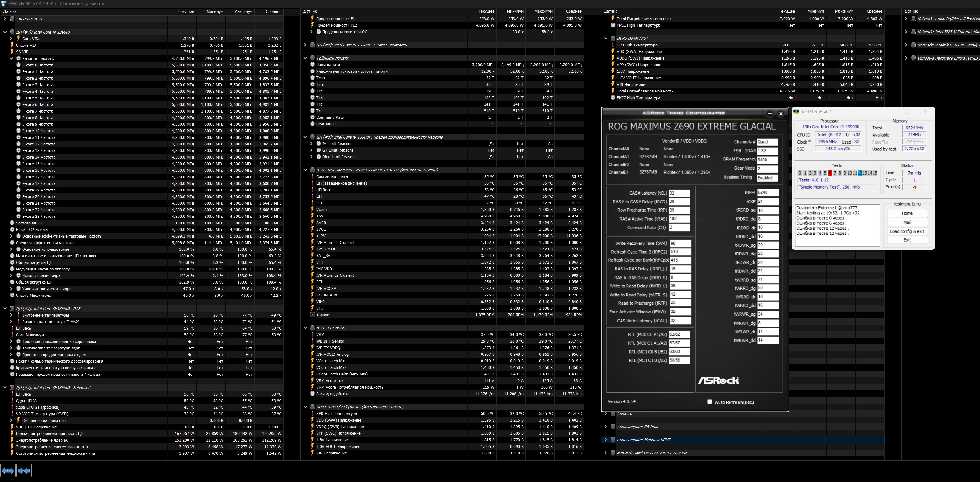980x482 pixels.
Task: Click the lightning icon beside Vcore sensor
Action: point(312,209)
